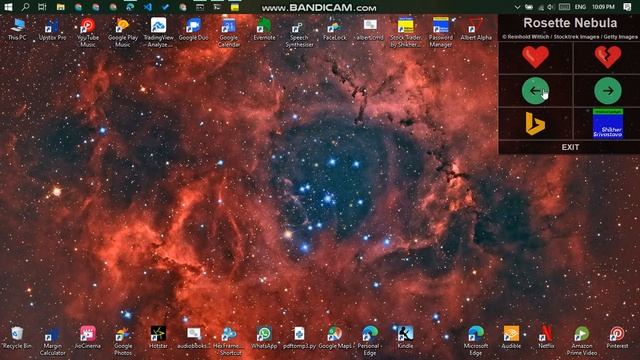Open Google Calendar shortcut
The image size is (640, 360).
tap(229, 32)
